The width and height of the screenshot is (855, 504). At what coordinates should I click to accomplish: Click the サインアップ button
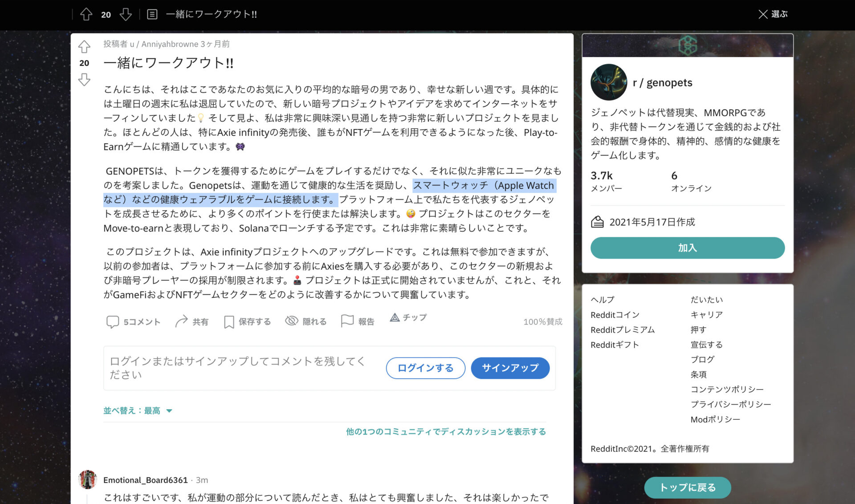coord(510,368)
